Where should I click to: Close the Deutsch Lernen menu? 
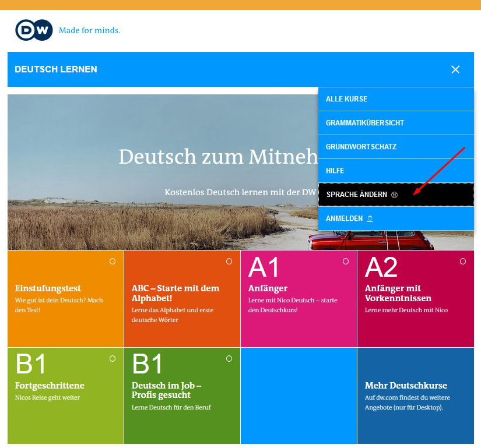point(455,69)
